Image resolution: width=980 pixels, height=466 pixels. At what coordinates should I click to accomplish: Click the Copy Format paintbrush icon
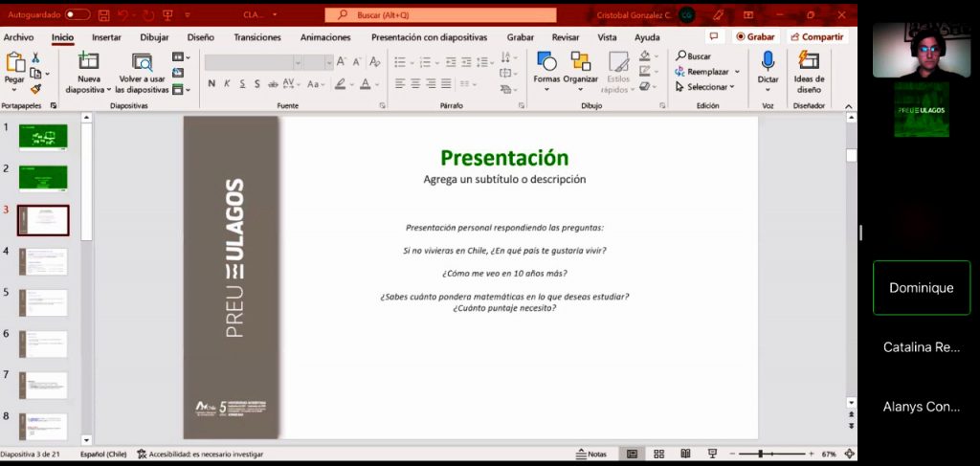[35, 89]
